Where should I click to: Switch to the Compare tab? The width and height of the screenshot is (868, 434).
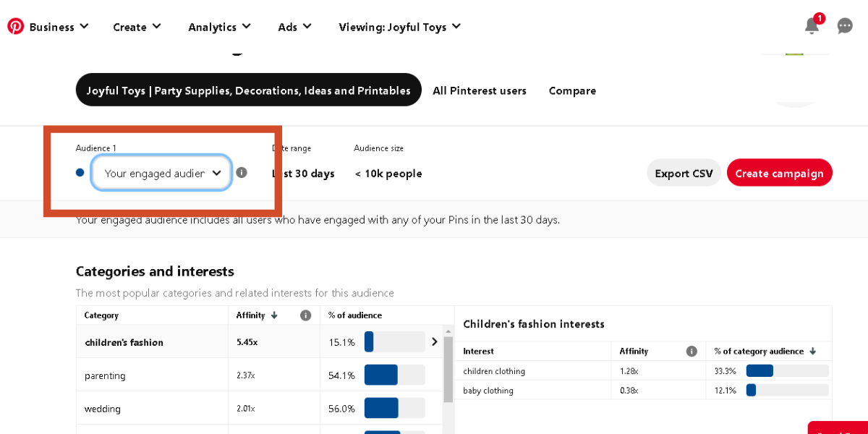click(x=572, y=90)
